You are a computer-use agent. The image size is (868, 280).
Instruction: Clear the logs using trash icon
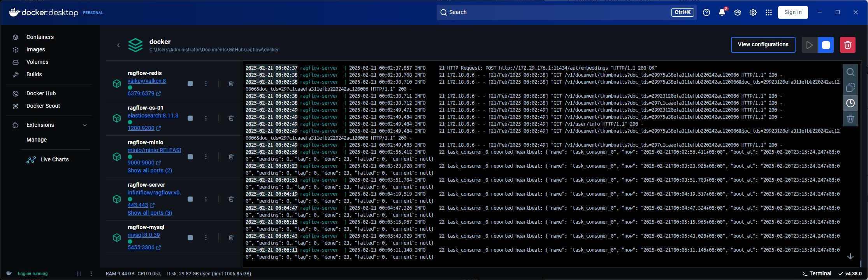[x=850, y=119]
